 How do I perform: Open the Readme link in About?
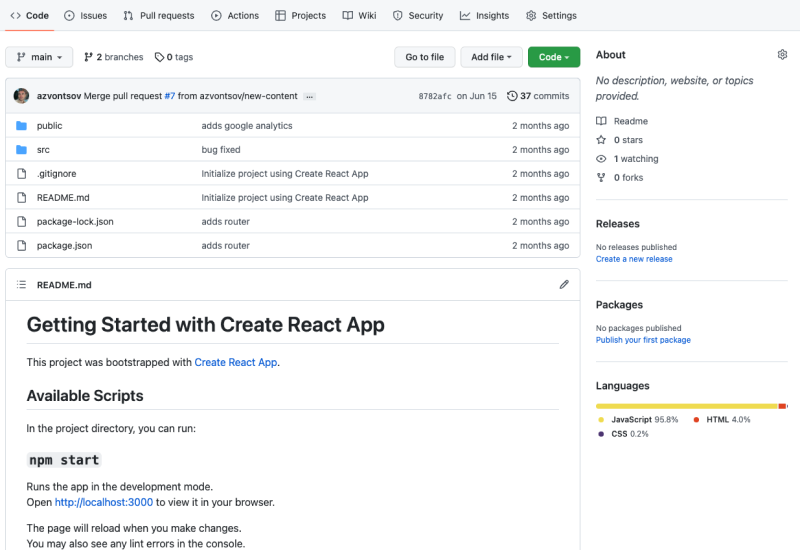click(631, 121)
